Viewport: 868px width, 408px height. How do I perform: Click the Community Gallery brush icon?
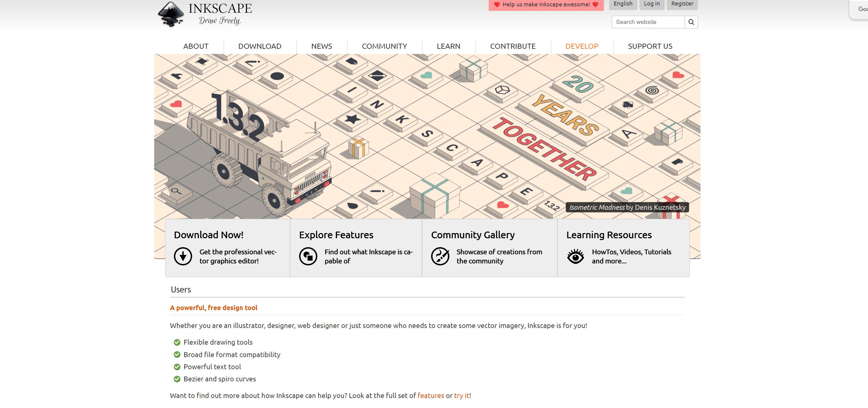tap(440, 256)
